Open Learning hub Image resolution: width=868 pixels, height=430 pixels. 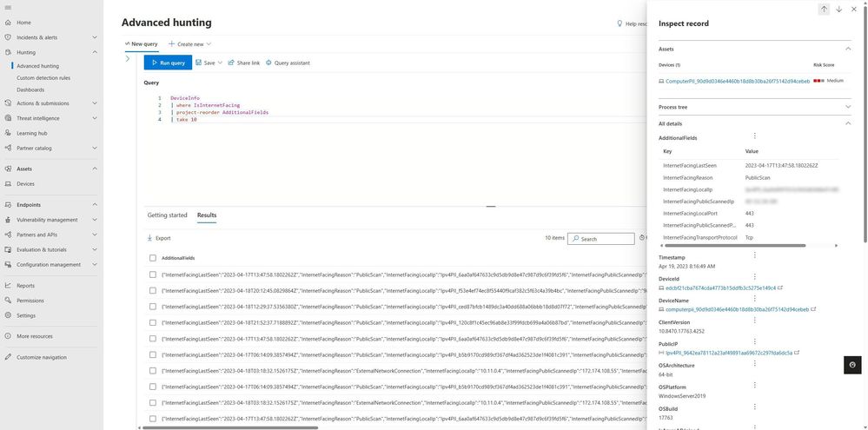point(31,134)
